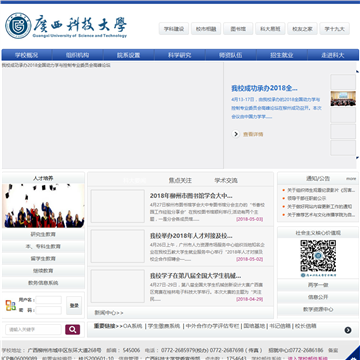Select the conference photo slideshow thumbnail
Screen dimensions: 360x360
point(343,99)
